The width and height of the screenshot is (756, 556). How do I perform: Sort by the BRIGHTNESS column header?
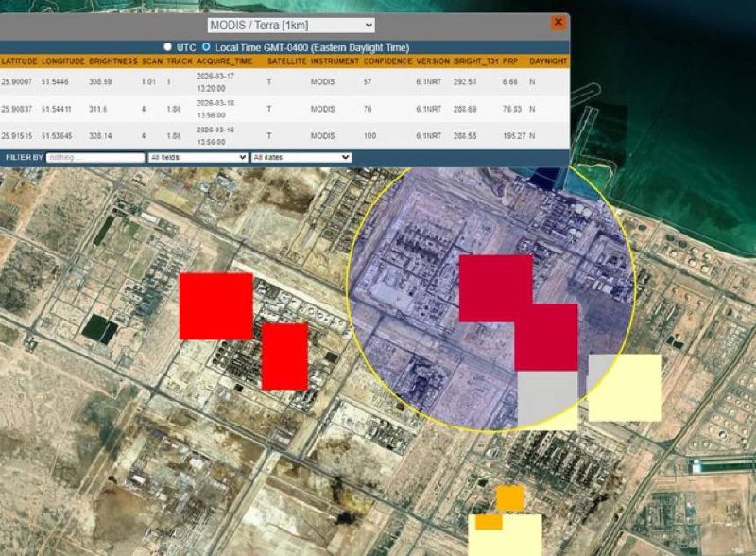tap(113, 61)
